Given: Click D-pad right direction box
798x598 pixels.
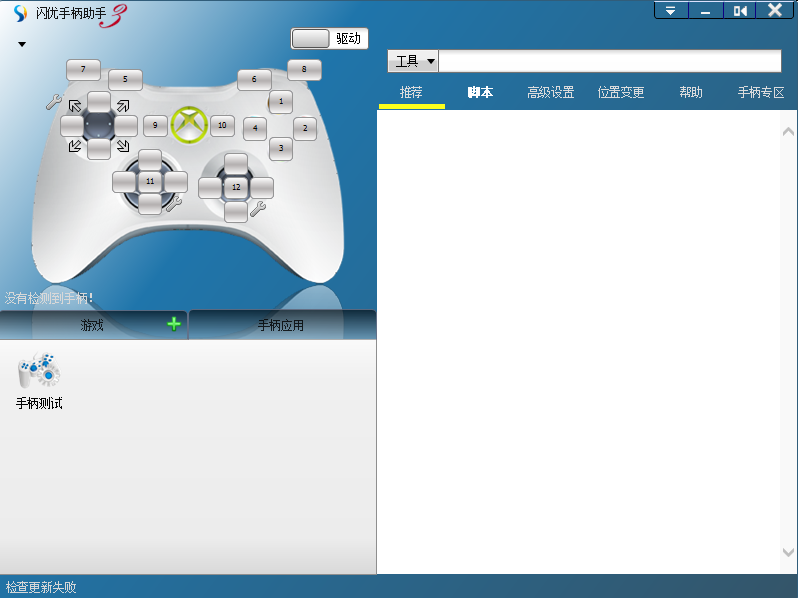Looking at the screenshot, I should pyautogui.click(x=126, y=126).
